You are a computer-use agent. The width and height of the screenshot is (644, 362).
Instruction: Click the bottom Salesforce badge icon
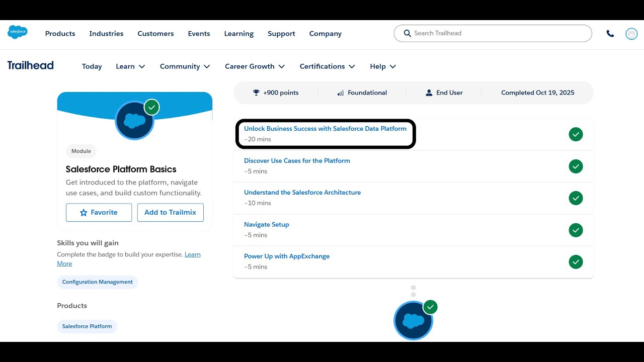point(414,321)
